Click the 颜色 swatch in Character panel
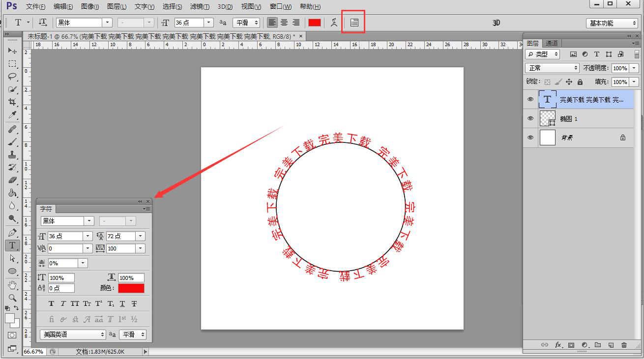This screenshot has width=644, height=359. (x=131, y=288)
